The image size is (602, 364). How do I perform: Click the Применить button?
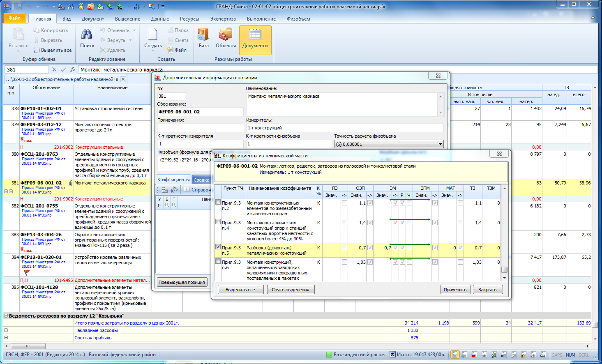[x=455, y=290]
